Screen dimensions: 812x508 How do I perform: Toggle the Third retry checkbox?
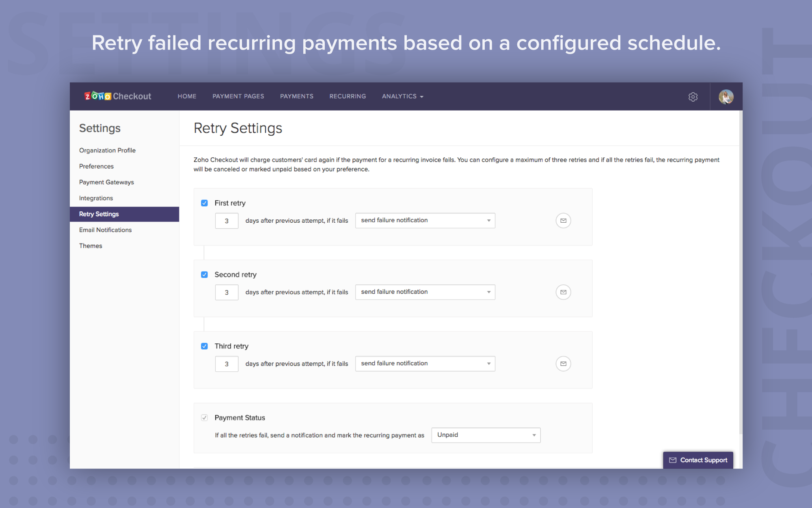[x=204, y=346]
